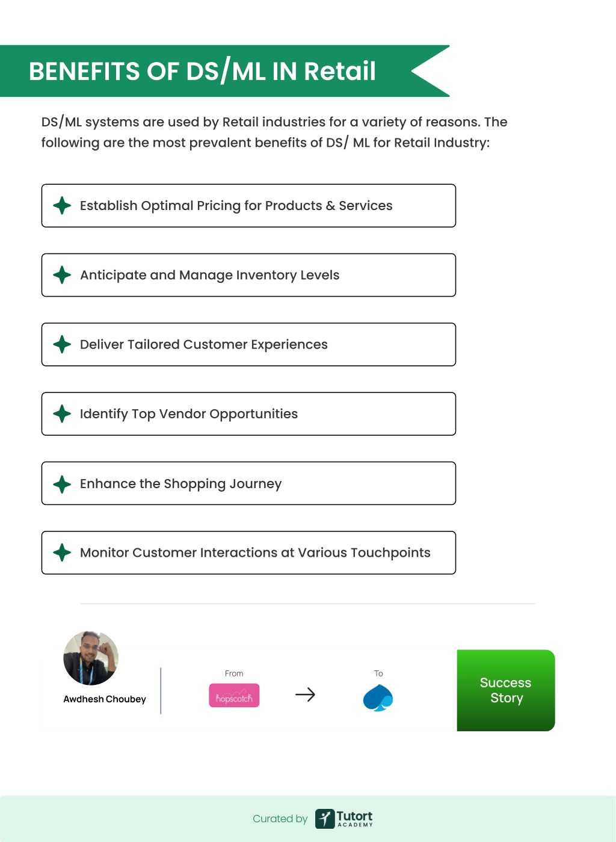Select the Deliver Tailored Customer Experiences box
Viewport: 616px width, 842px height.
pyautogui.click(x=248, y=344)
